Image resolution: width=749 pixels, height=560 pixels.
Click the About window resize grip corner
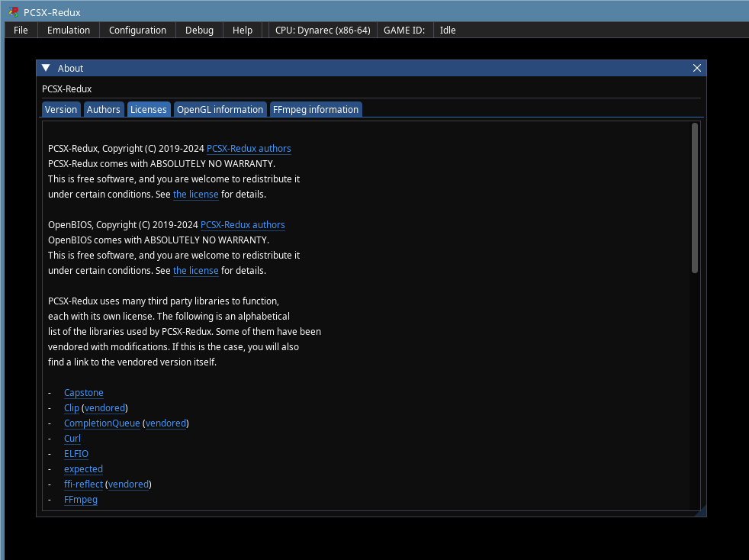[x=701, y=511]
